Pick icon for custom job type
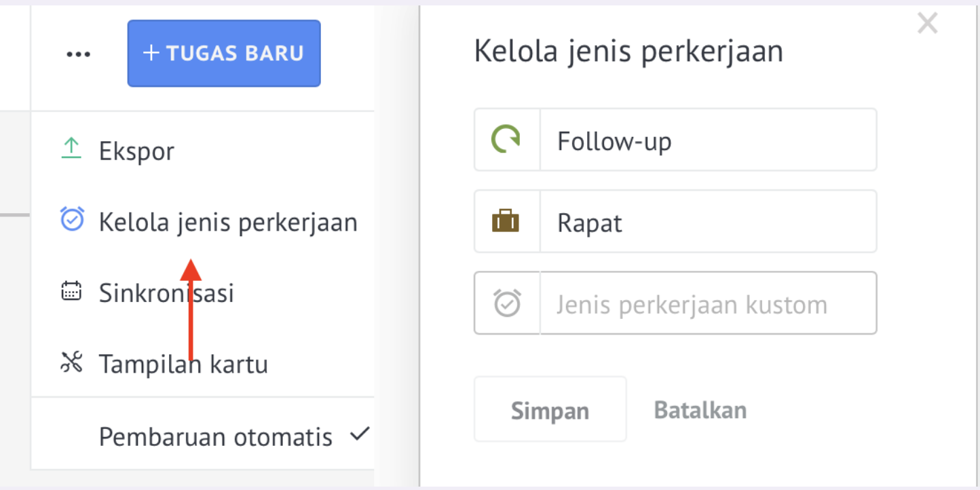The height and width of the screenshot is (490, 980). pos(506,303)
